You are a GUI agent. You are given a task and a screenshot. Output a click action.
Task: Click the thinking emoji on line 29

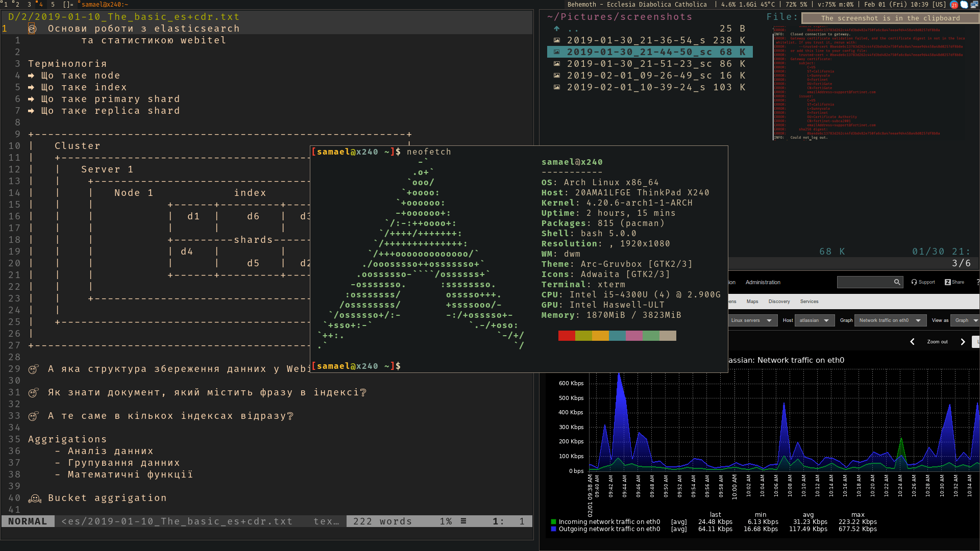[x=33, y=369]
